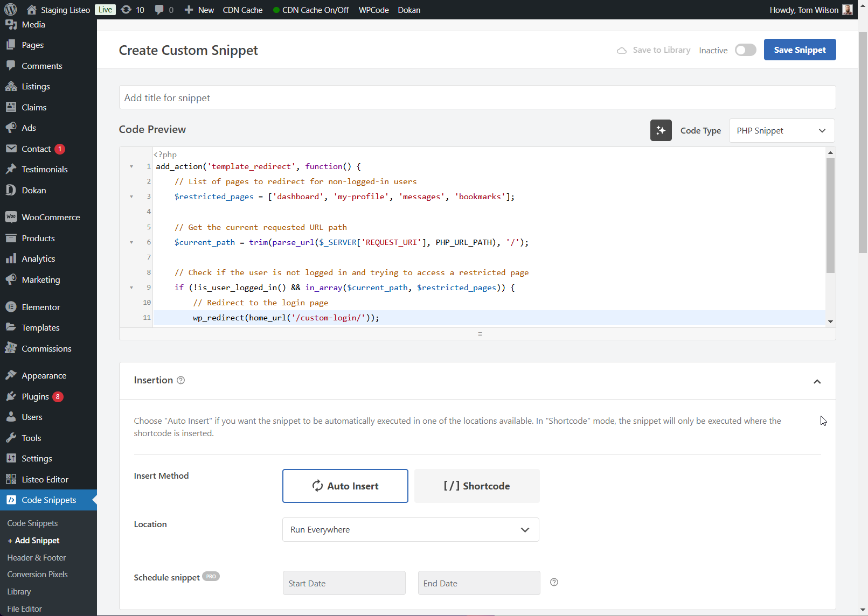The width and height of the screenshot is (868, 616).
Task: Click Tom Wilson's avatar in the admin bar
Action: coord(848,10)
